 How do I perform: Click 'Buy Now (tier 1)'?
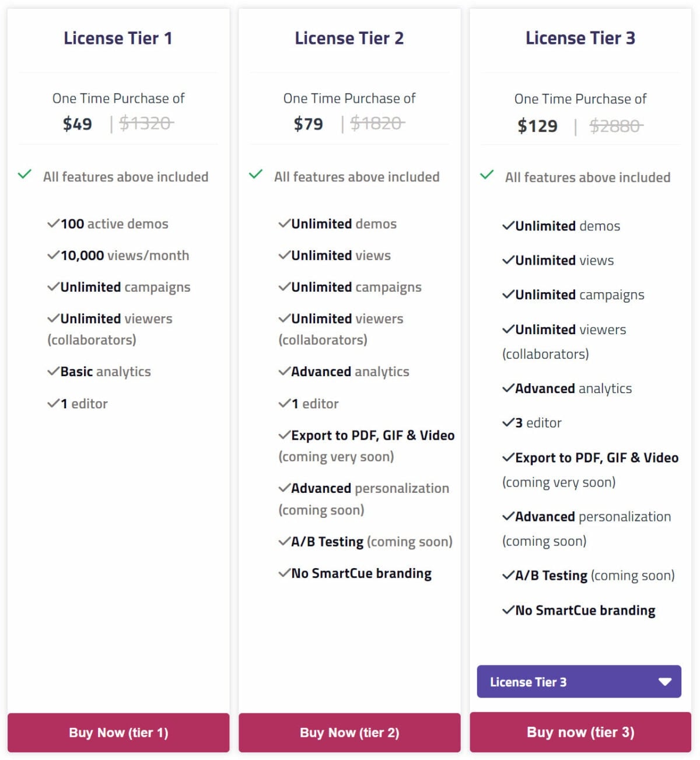pos(118,733)
